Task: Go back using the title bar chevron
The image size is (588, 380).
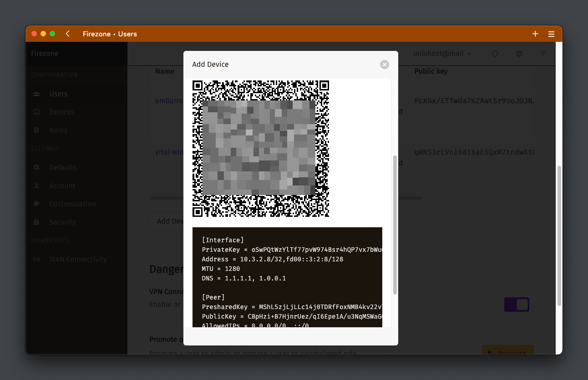Action: click(x=68, y=34)
